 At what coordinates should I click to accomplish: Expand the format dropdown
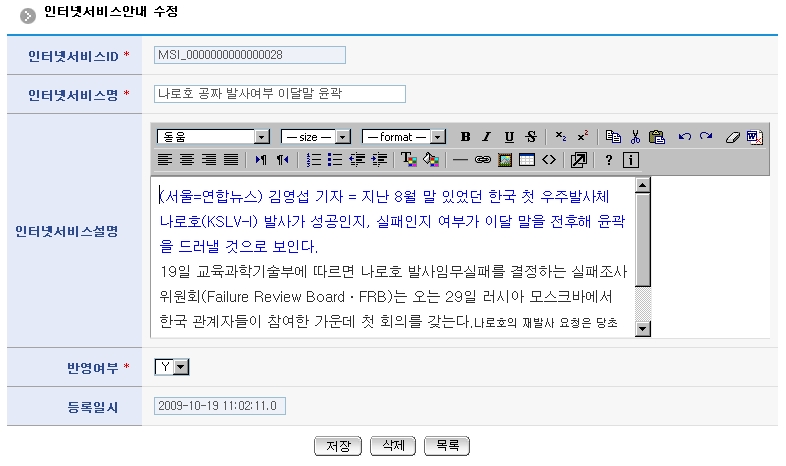[x=436, y=137]
